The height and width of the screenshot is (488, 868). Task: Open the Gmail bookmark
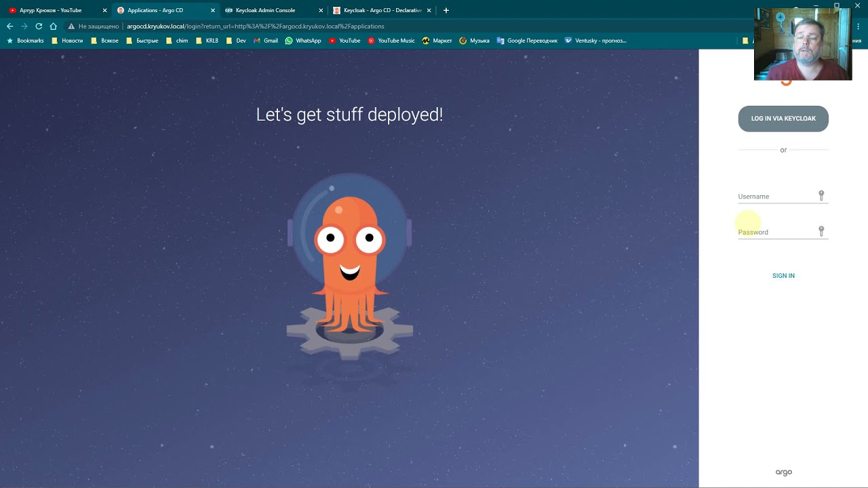[x=266, y=41]
